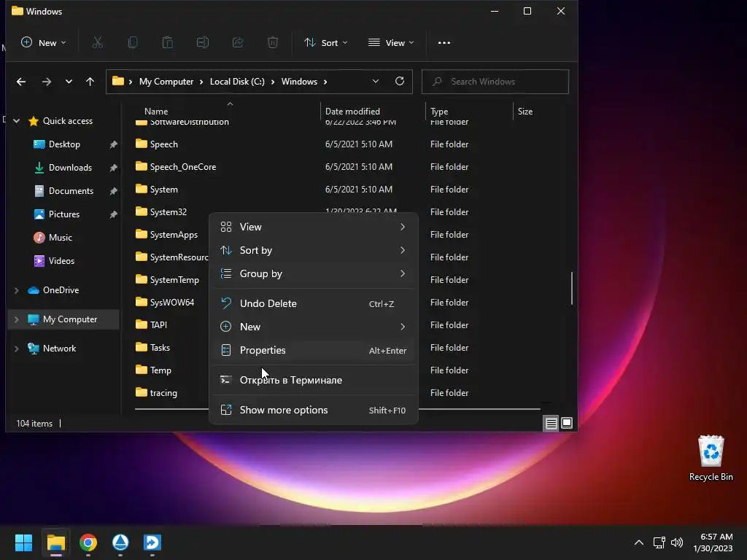Open the See more three-dots menu
The height and width of the screenshot is (560, 747).
tap(444, 43)
